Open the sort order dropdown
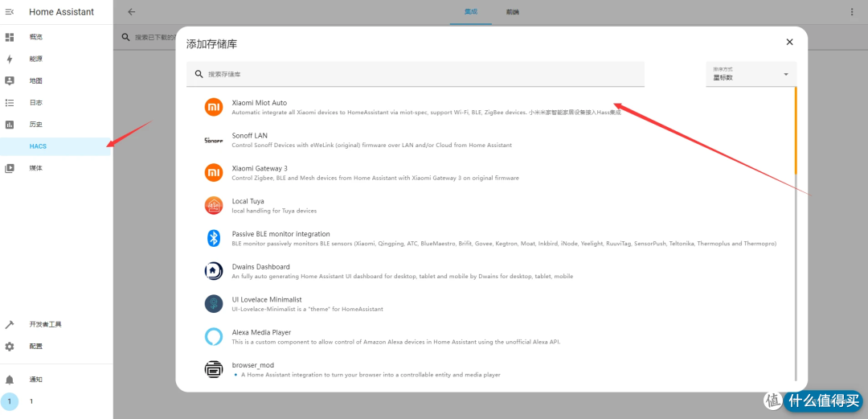This screenshot has height=419, width=868. [751, 74]
